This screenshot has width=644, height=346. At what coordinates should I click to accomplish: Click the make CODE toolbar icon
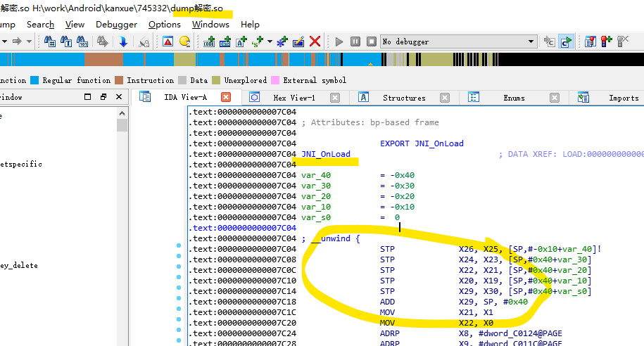(209, 41)
